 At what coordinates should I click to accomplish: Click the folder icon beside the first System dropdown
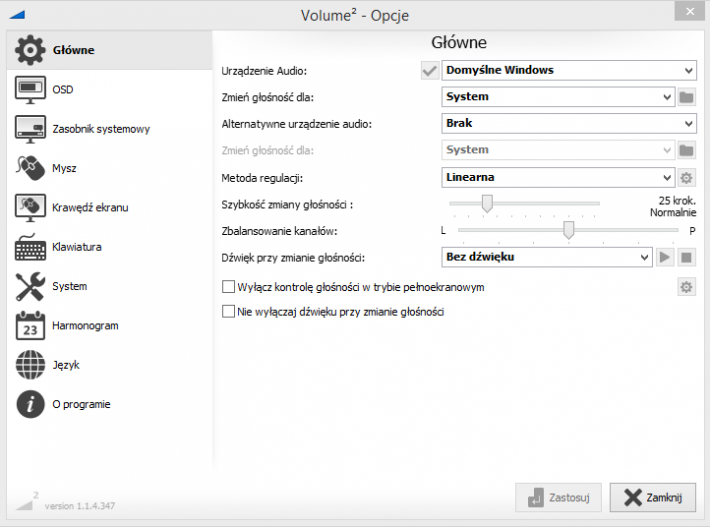click(686, 97)
